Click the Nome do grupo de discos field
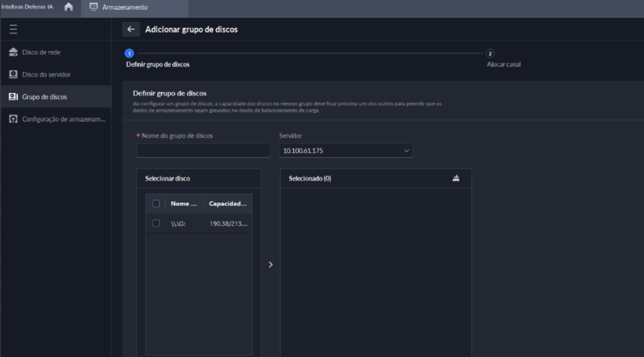 click(x=203, y=150)
